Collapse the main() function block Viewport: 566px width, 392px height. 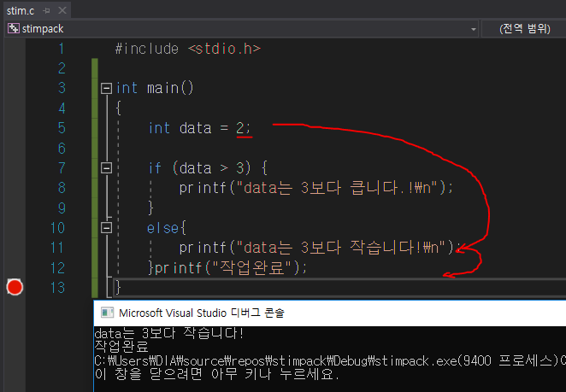[106, 88]
